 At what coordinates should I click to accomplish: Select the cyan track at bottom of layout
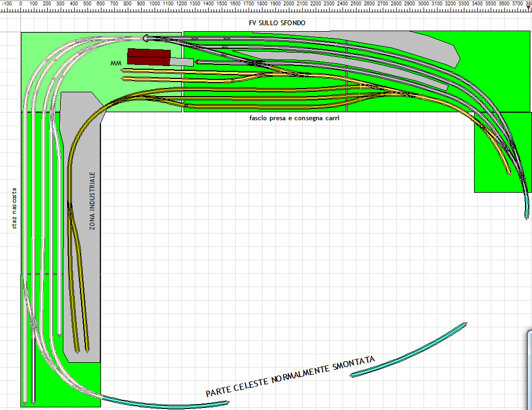(161, 401)
